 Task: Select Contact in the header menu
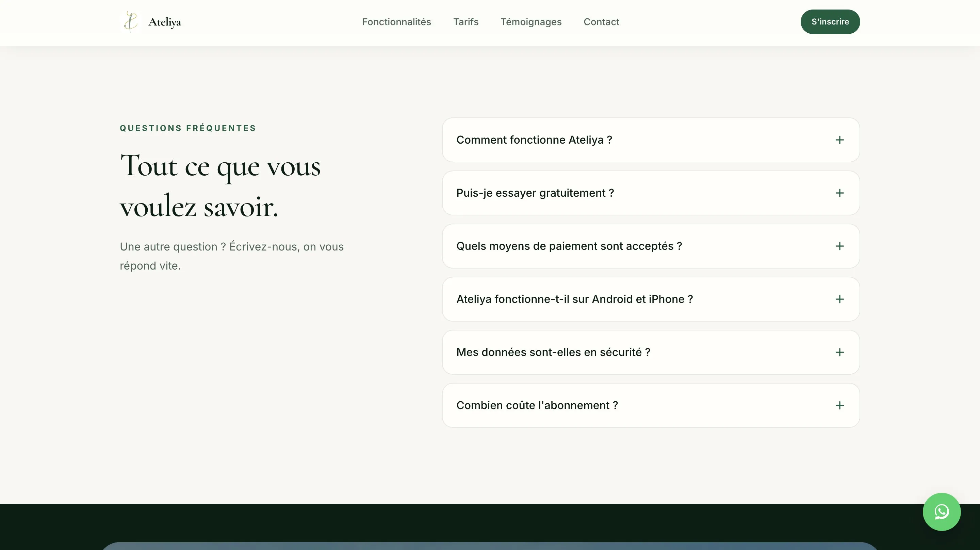coord(601,22)
